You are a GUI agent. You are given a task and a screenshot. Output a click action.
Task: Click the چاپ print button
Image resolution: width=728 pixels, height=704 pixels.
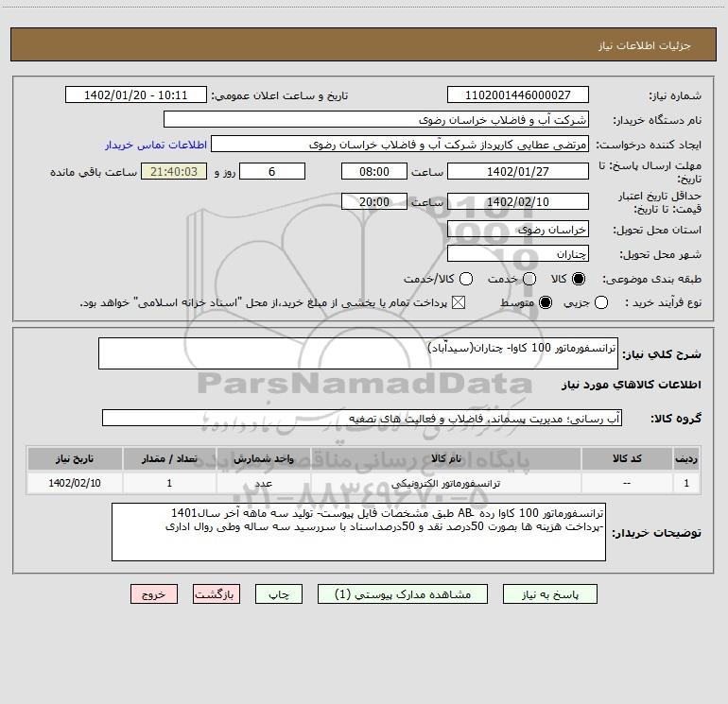(279, 594)
